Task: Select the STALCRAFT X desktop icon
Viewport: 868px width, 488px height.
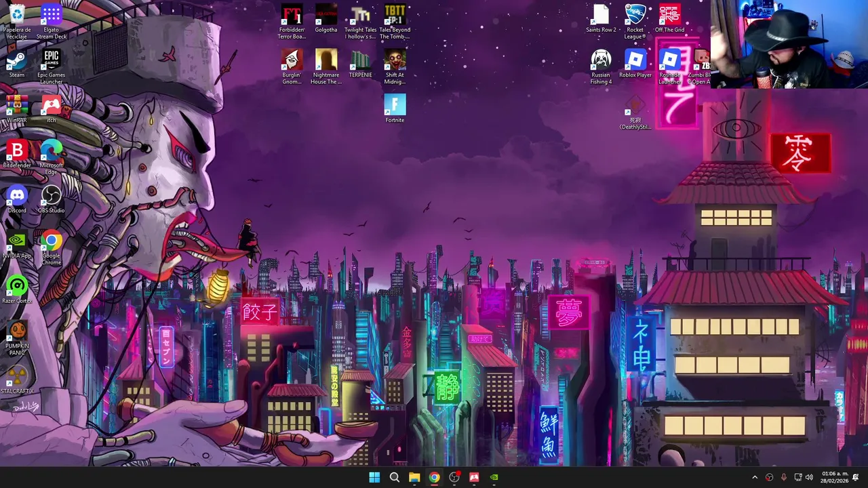Action: [x=17, y=380]
